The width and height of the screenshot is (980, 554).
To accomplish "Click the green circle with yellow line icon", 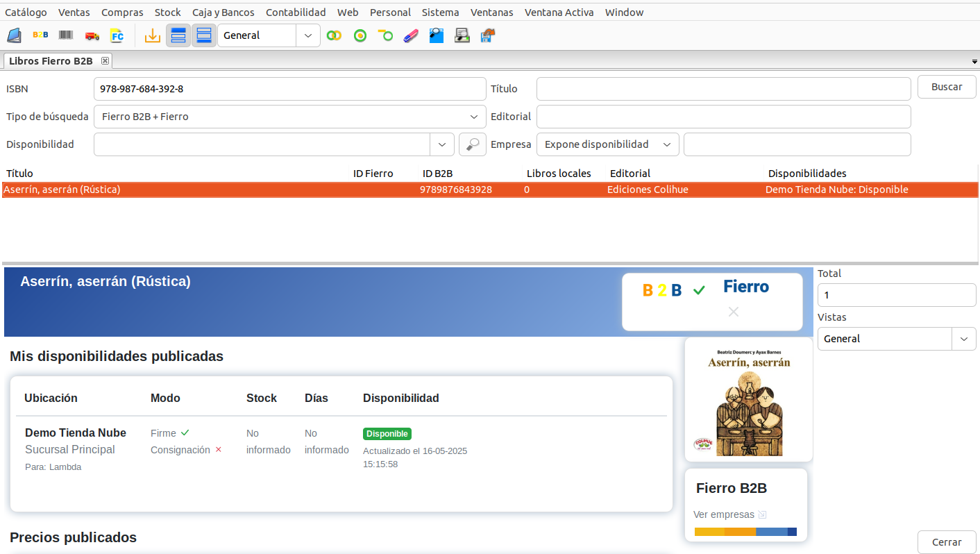I will [386, 35].
